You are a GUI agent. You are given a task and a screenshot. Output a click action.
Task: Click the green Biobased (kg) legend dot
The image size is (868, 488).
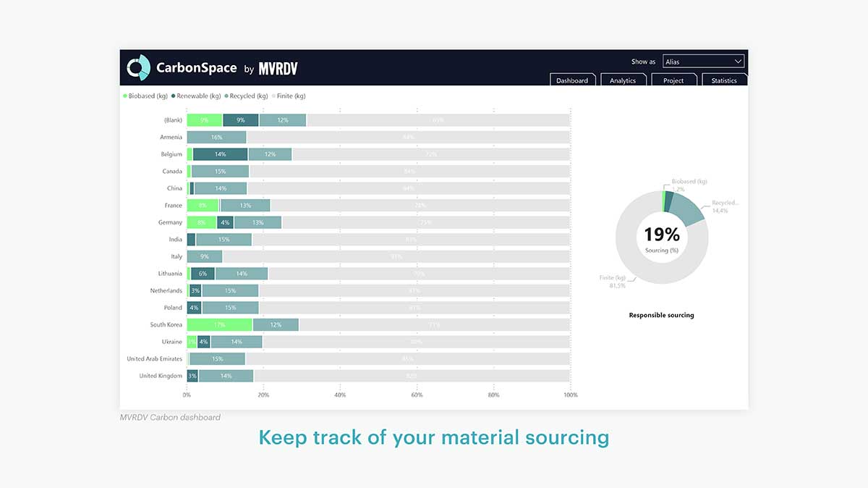click(124, 96)
